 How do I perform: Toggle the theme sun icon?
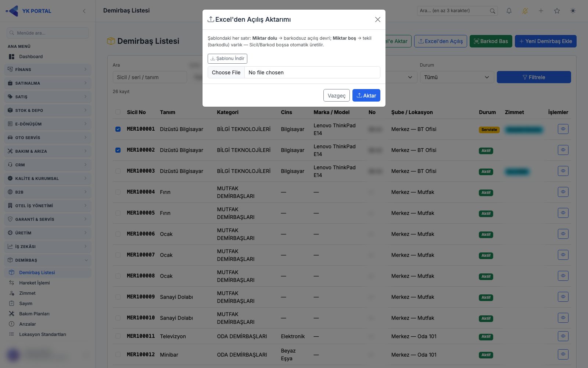pos(573,11)
